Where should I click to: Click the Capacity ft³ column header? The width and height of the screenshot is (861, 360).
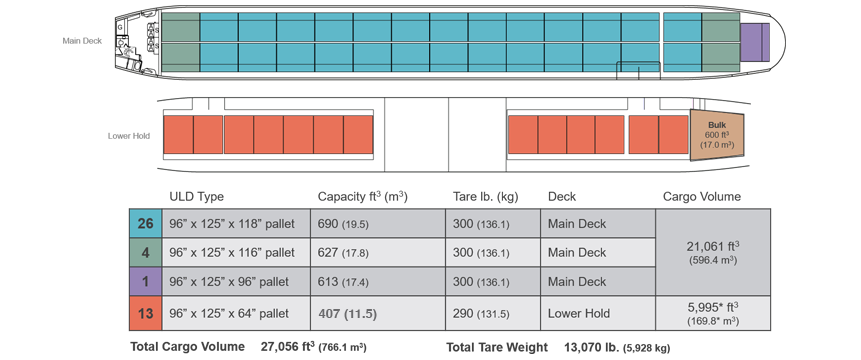(x=362, y=196)
